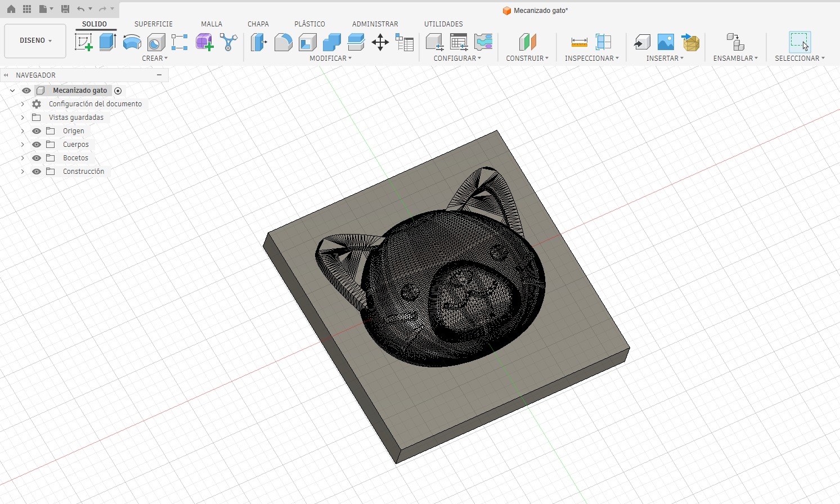Open the ENSAMBLAR dropdown menu
Viewport: 840px width, 504px height.
pos(735,58)
